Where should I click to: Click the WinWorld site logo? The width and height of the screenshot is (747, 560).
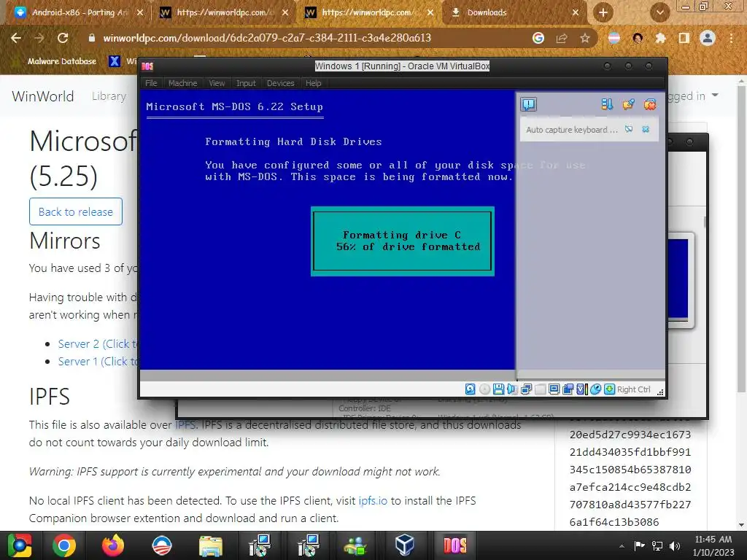point(43,96)
